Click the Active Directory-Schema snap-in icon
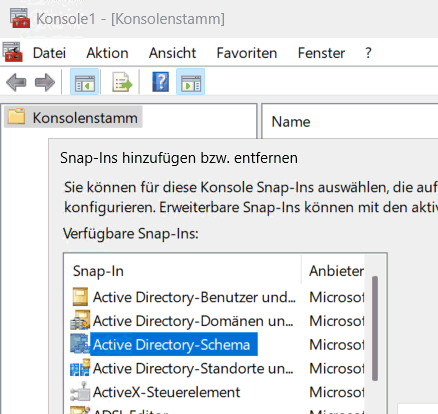Image resolution: width=438 pixels, height=414 pixels. point(80,344)
